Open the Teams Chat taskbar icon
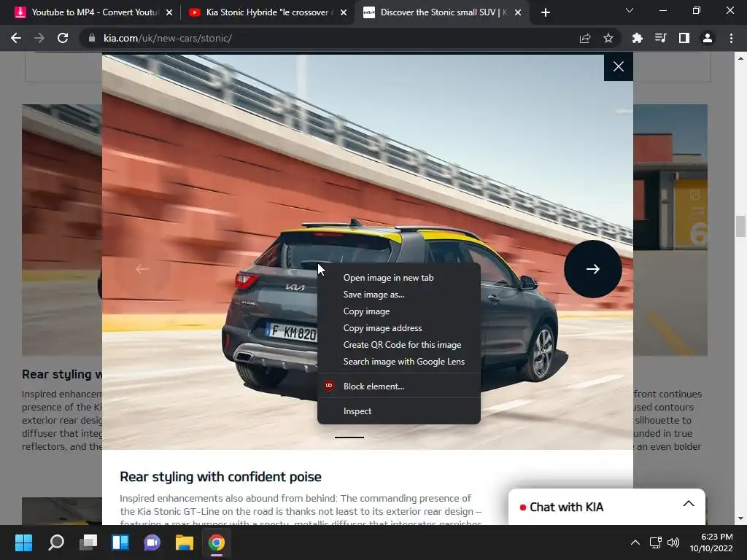This screenshot has width=747, height=560. coord(152,542)
